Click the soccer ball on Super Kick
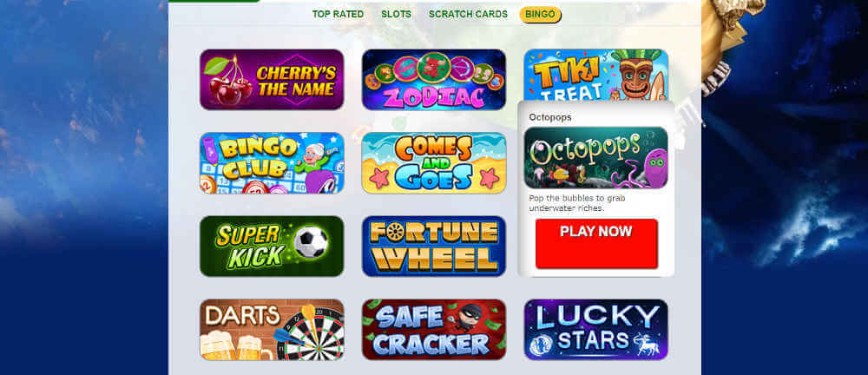868x375 pixels. [311, 242]
